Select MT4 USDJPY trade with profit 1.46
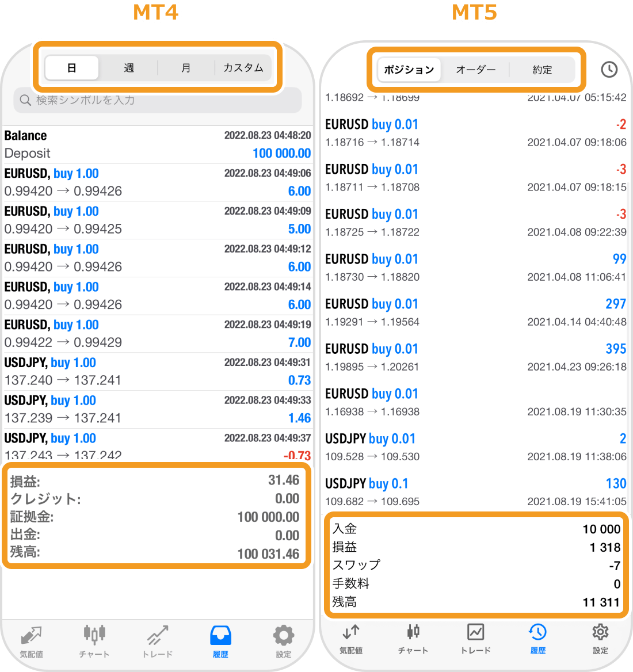 coord(158,409)
